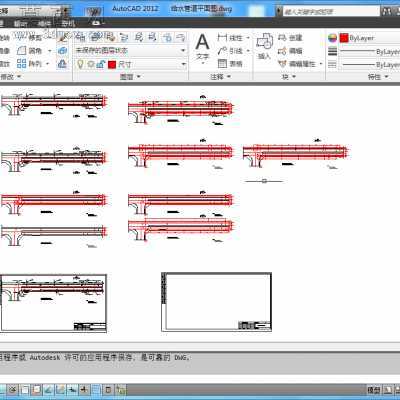The image size is (400, 400).
Task: Expand the 图层 panel title
Action: [x=130, y=77]
